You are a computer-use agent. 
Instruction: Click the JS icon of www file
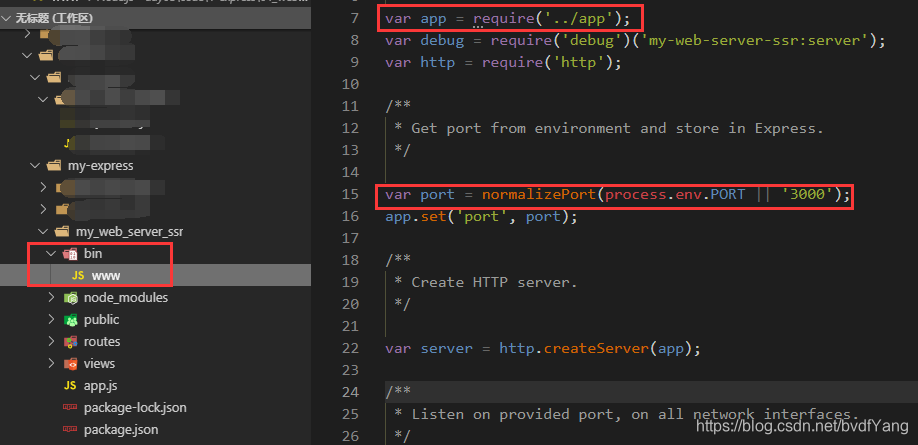(78, 275)
